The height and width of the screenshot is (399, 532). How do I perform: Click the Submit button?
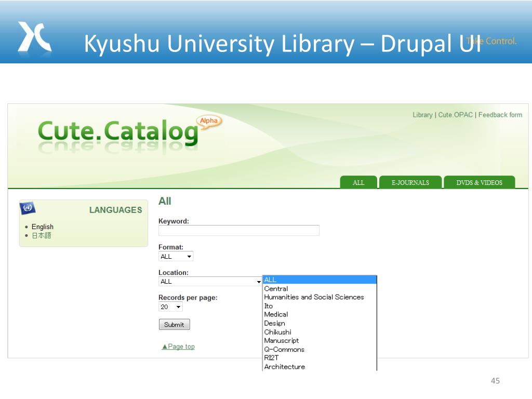tap(175, 324)
